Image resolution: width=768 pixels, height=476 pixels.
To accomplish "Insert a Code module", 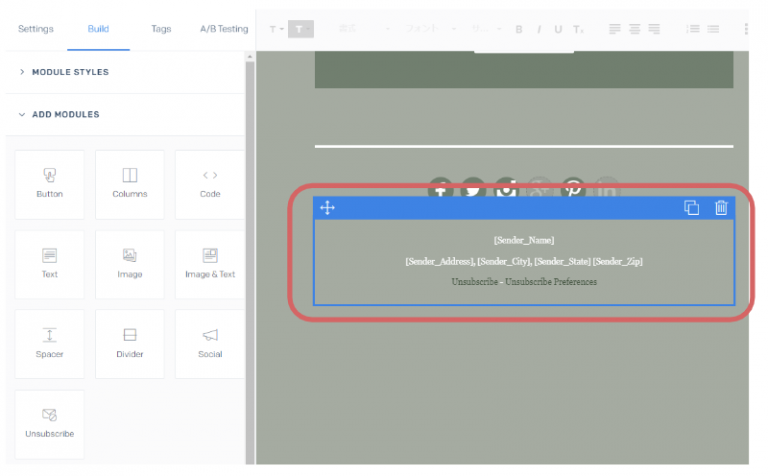I will coord(210,184).
